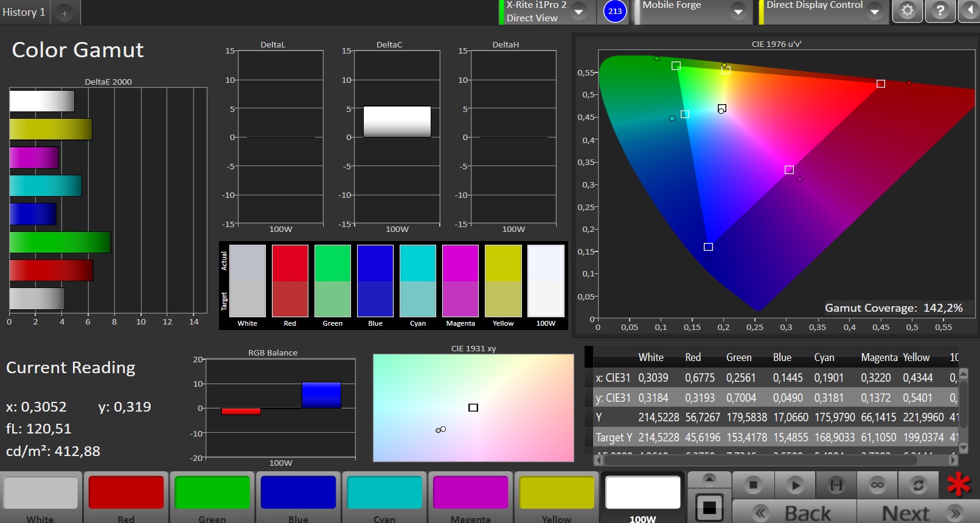This screenshot has width=980, height=523.
Task: Click the Green column header in data table
Action: pos(738,357)
